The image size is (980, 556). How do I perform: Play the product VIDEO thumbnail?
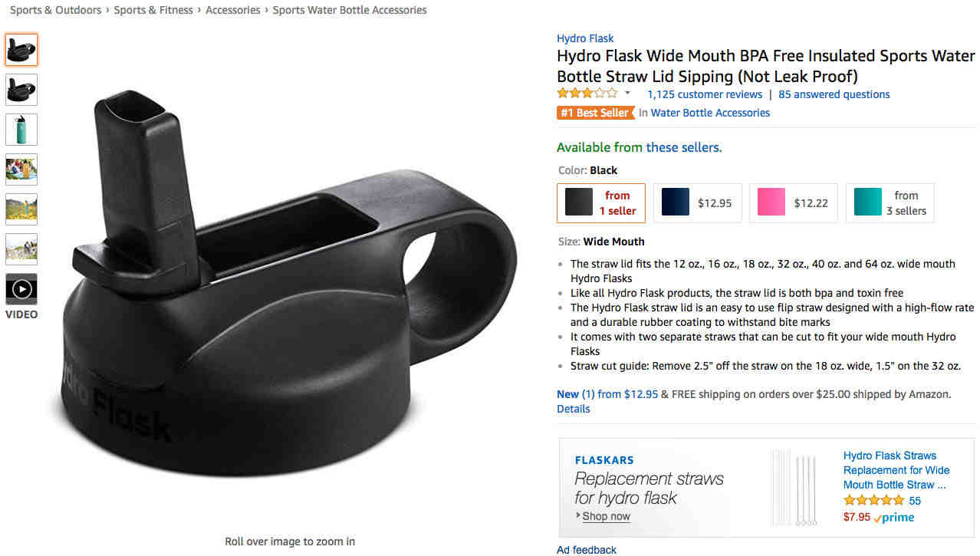click(21, 289)
